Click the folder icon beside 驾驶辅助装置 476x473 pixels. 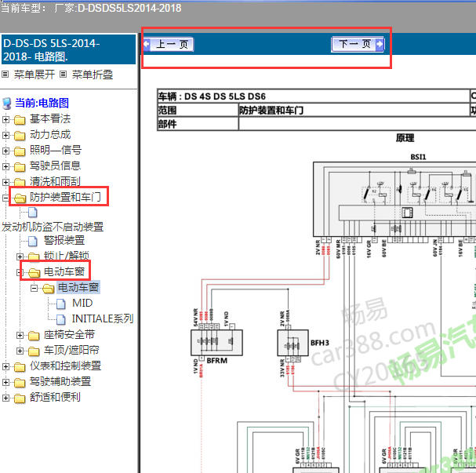[x=20, y=383]
